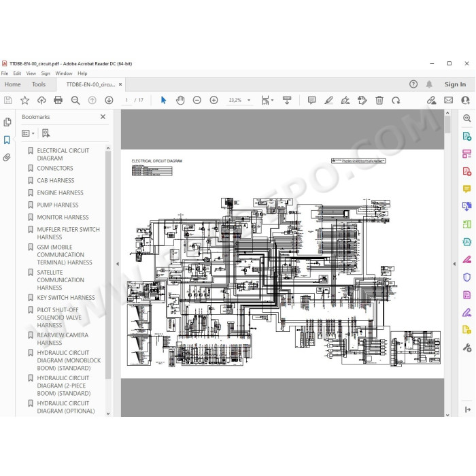Open bookmark options list dropdown

click(28, 133)
